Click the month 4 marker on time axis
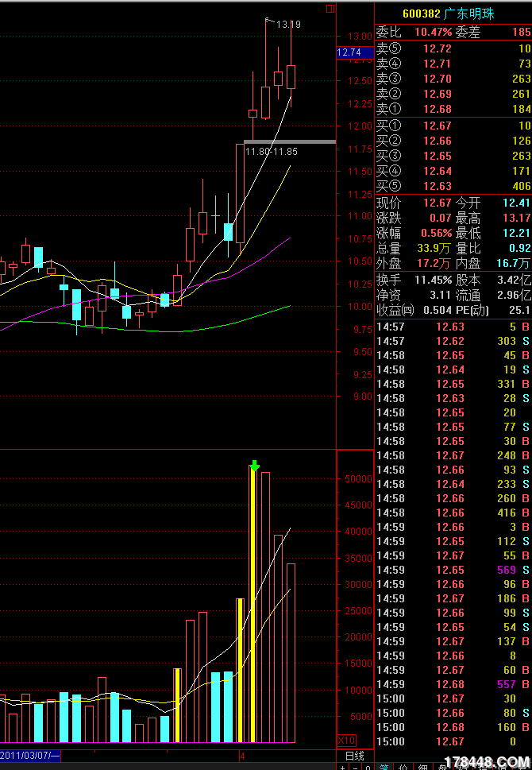 pos(242,755)
